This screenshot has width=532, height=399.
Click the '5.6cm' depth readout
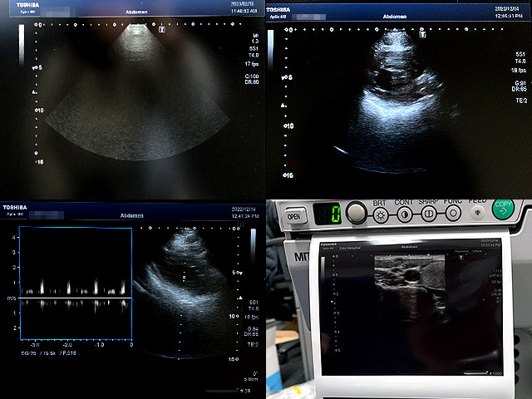[x=251, y=379]
